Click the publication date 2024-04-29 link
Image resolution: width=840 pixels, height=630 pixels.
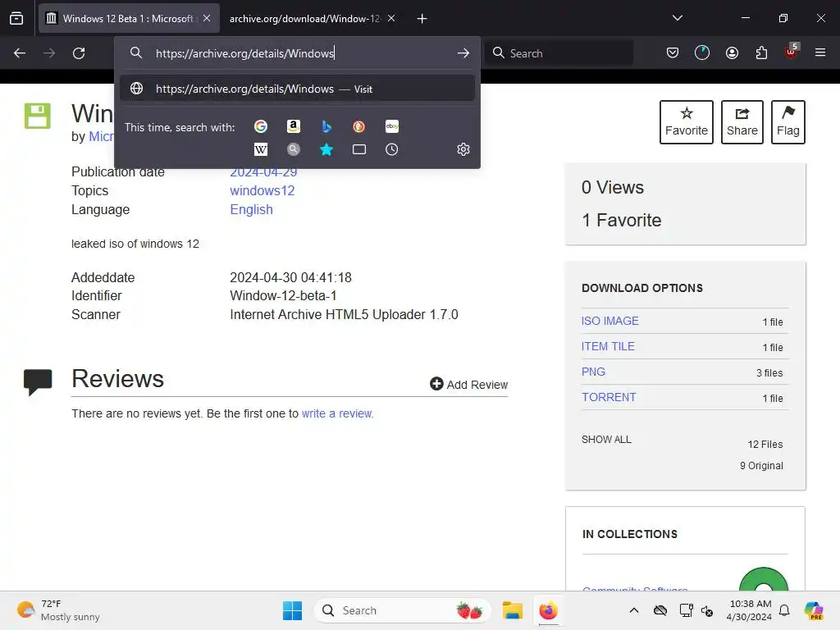pos(263,172)
